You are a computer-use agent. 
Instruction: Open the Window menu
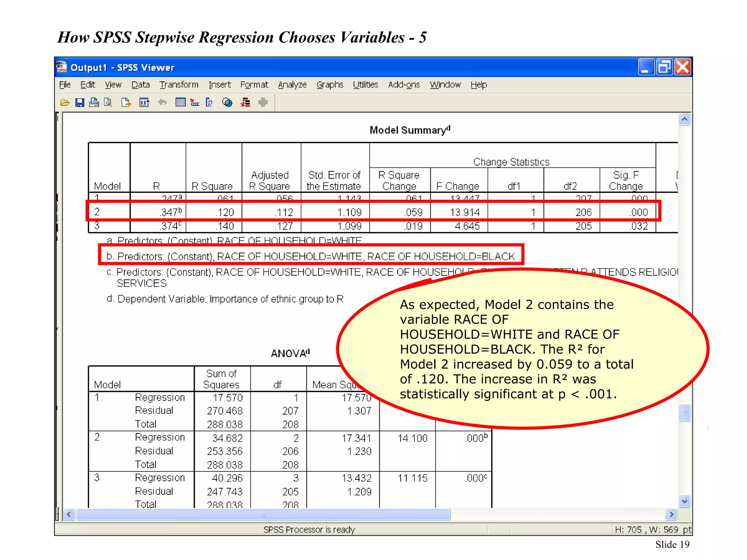445,85
